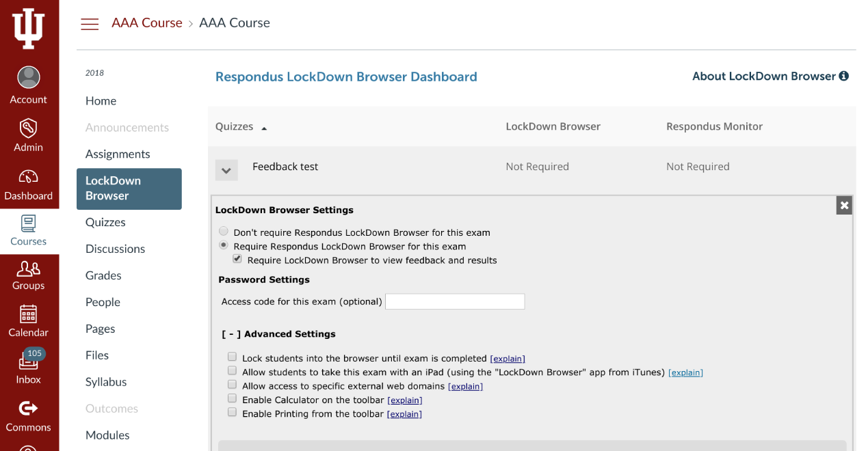Open Grades in course navigation
This screenshot has height=451, width=868.
click(x=103, y=275)
